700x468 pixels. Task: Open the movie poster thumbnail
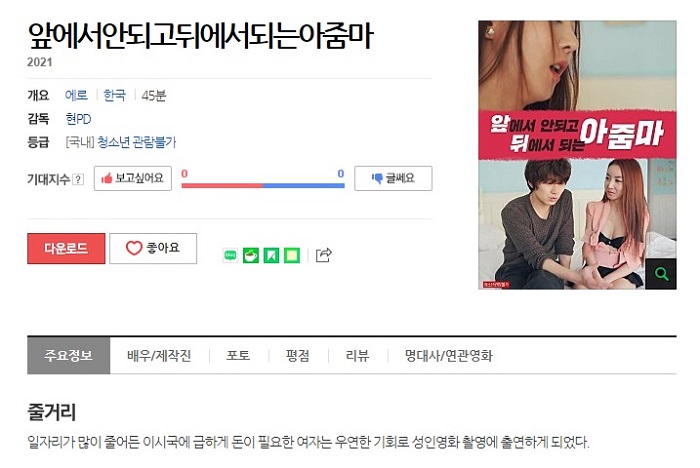point(577,155)
